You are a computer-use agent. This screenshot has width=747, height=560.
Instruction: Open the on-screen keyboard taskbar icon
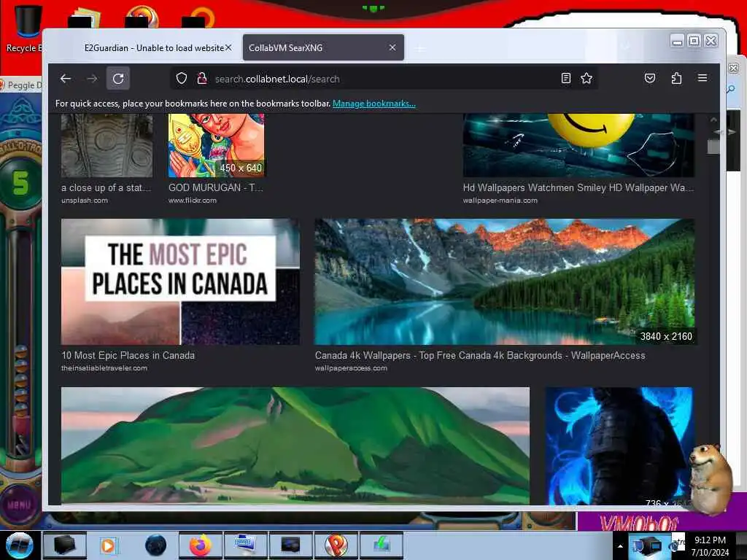click(245, 545)
